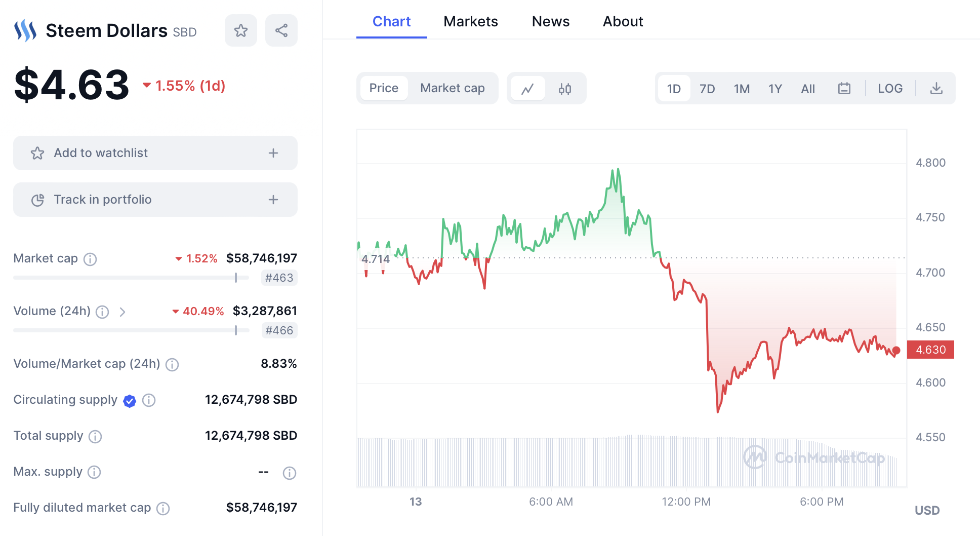Open the News tab
The image size is (980, 536).
tap(551, 22)
